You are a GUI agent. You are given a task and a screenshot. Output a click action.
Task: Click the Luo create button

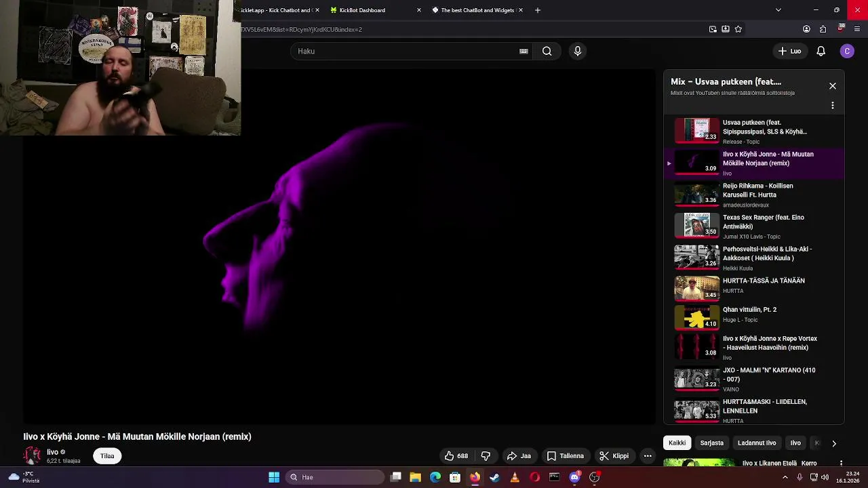pyautogui.click(x=789, y=51)
